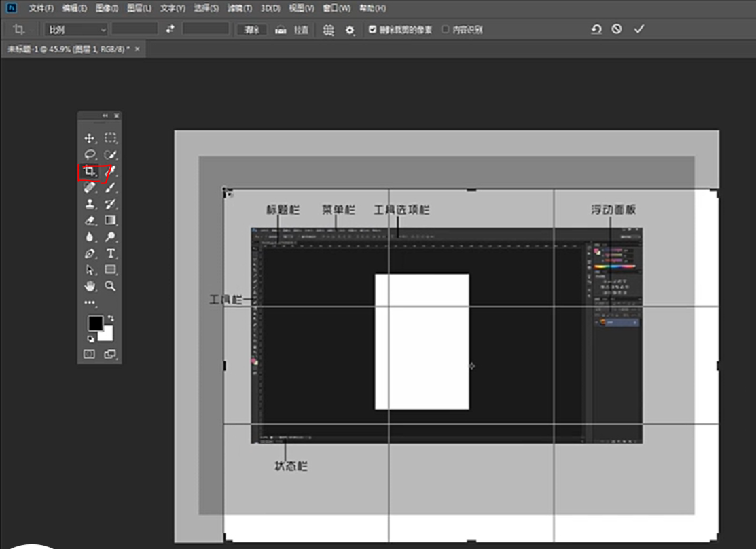Image resolution: width=756 pixels, height=549 pixels.
Task: Commit the crop with the checkmark
Action: click(638, 29)
